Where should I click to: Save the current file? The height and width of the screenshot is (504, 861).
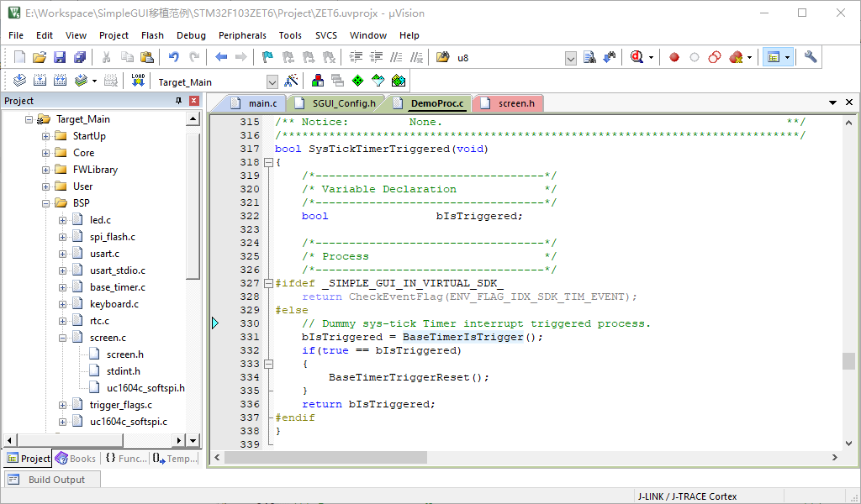pyautogui.click(x=60, y=57)
